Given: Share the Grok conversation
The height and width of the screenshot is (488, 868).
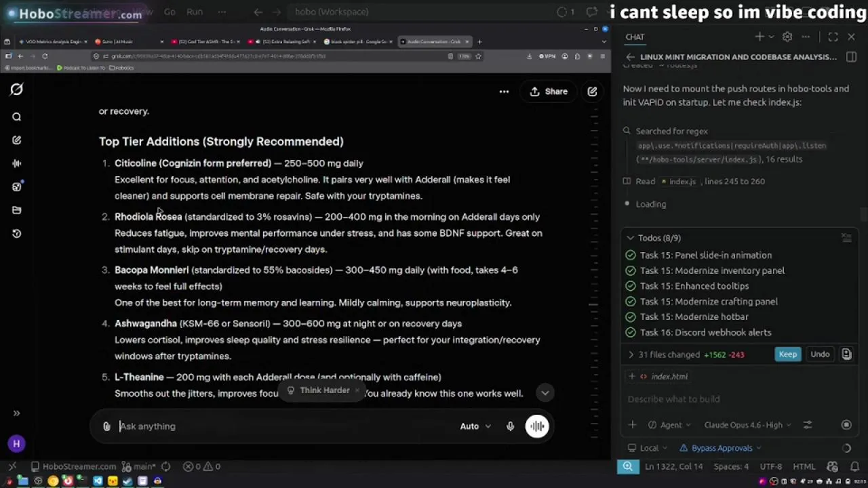Looking at the screenshot, I should (x=549, y=91).
